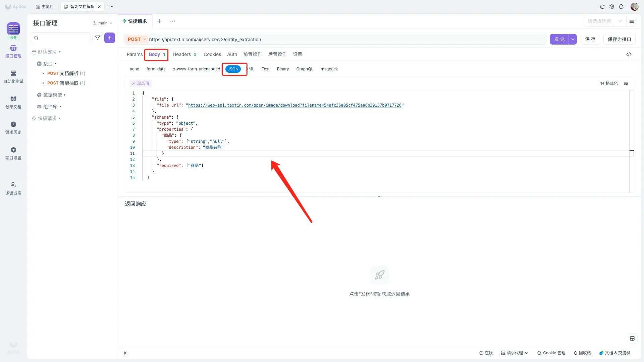Select the JSON body type
Image resolution: width=644 pixels, height=362 pixels.
coord(233,69)
